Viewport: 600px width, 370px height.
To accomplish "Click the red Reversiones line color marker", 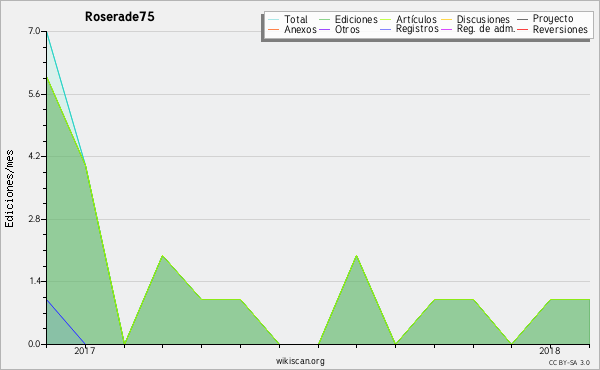I will 522,29.
